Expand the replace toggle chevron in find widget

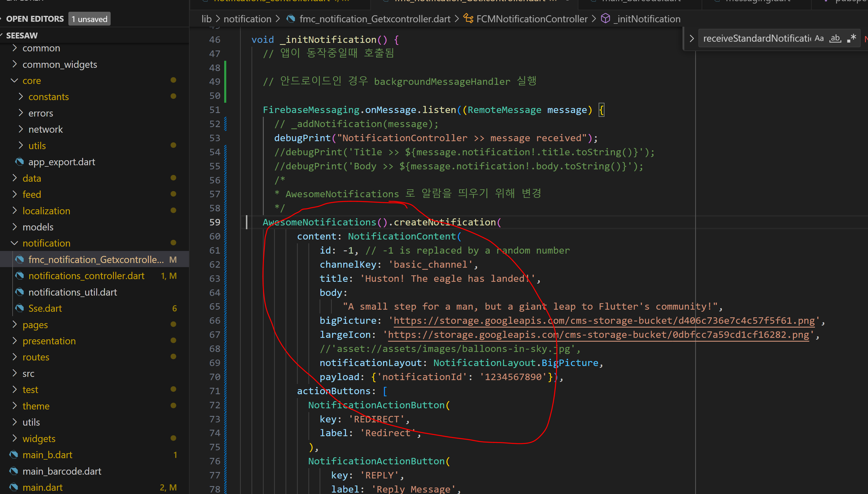coord(691,39)
